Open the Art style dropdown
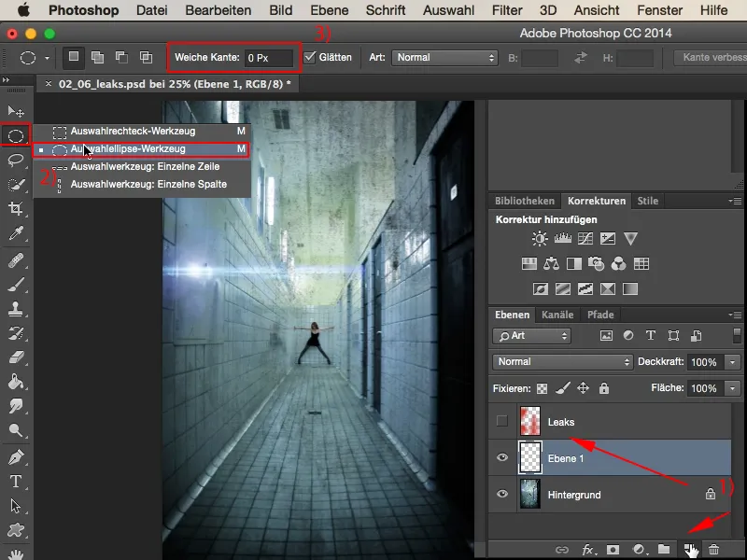The width and height of the screenshot is (747, 560). pos(444,58)
